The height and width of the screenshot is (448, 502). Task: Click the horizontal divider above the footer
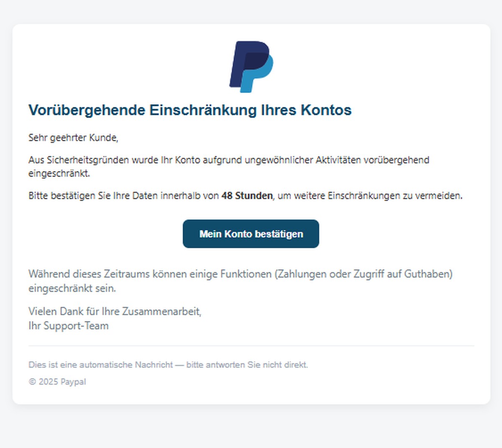(x=251, y=346)
